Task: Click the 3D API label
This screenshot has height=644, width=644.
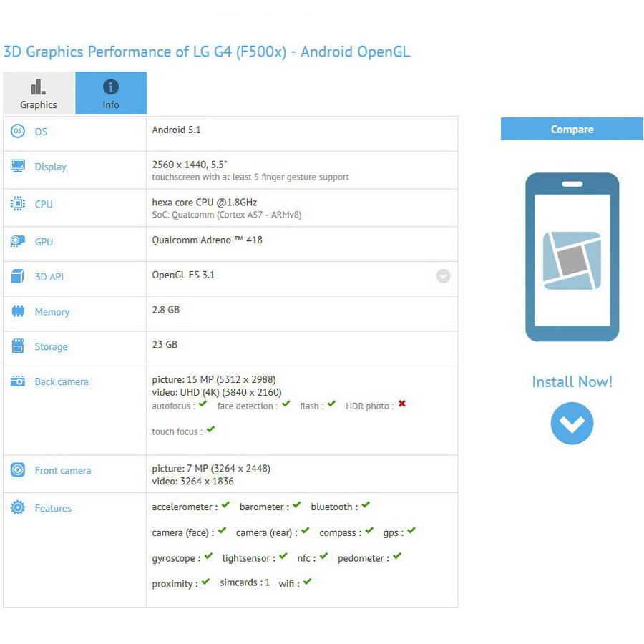Action: [x=49, y=277]
